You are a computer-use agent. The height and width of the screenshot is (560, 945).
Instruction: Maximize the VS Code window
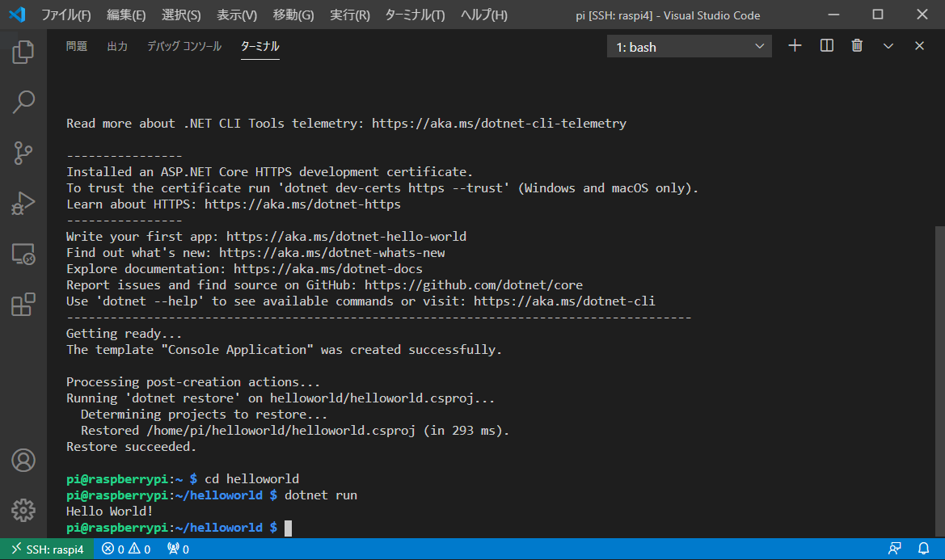pyautogui.click(x=878, y=15)
